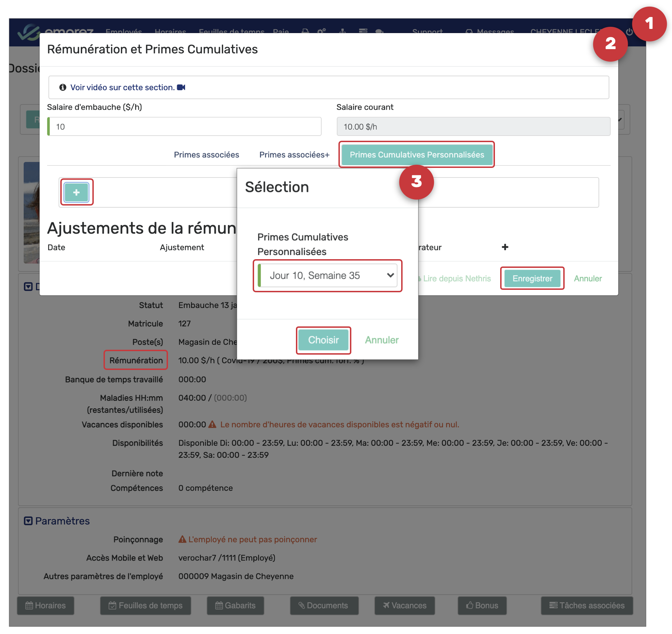
Task: Click the plus icon in the adjustments table header
Action: pyautogui.click(x=505, y=247)
